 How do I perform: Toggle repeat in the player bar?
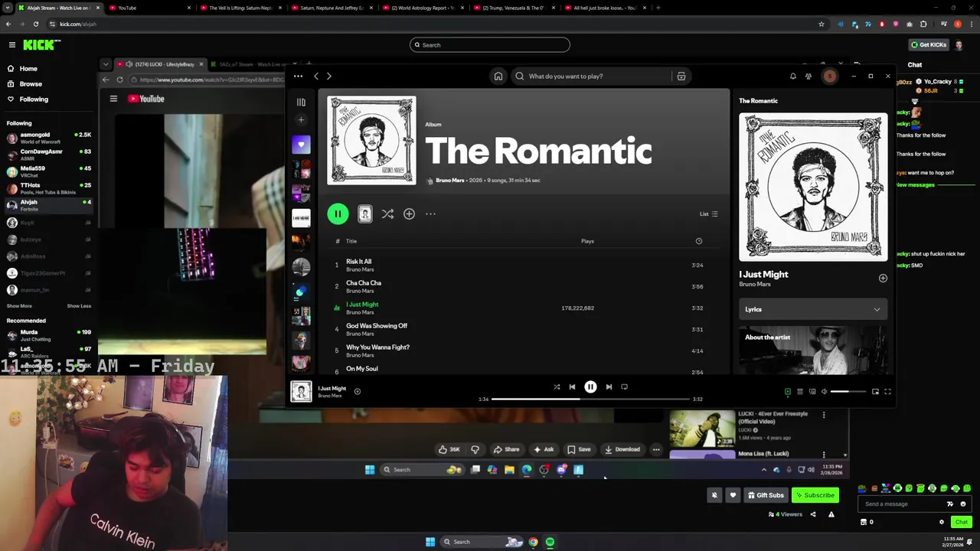tap(624, 387)
